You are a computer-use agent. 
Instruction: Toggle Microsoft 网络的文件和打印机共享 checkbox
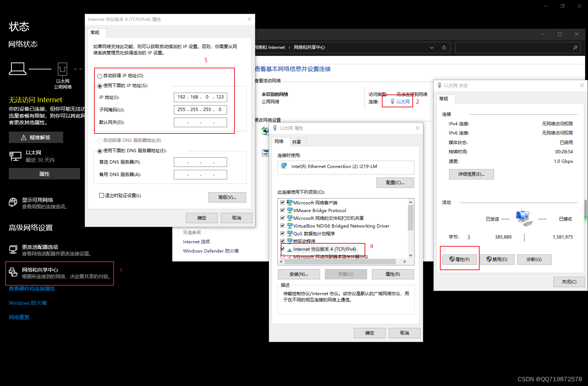[282, 218]
